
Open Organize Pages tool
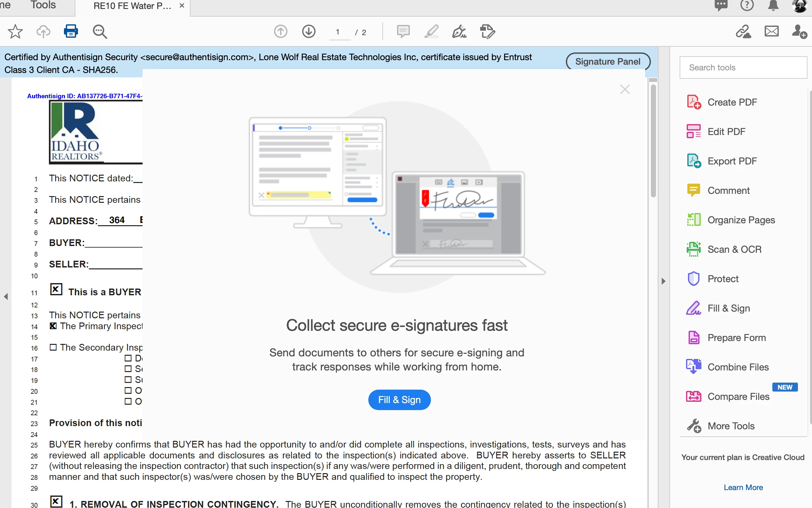tap(740, 220)
